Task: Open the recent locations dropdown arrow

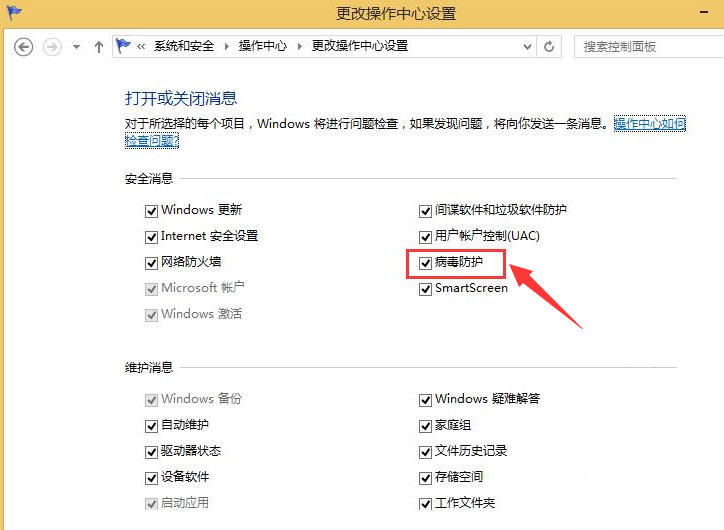Action: [77, 47]
